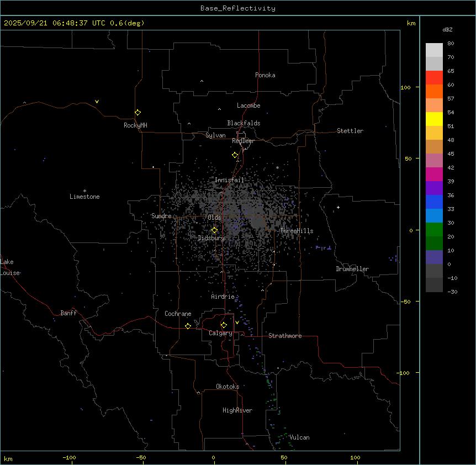Select the Ponoka town label
Viewport: 476px width, 465px height.
[x=265, y=75]
